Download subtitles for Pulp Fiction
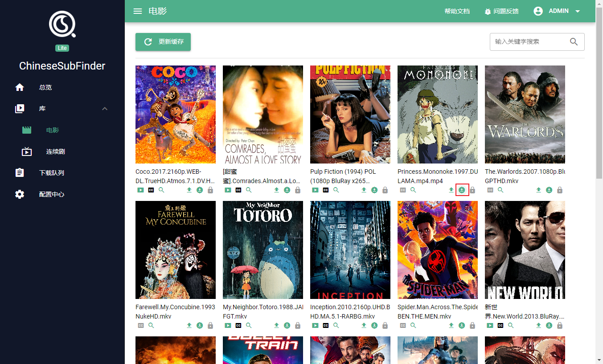 374,190
